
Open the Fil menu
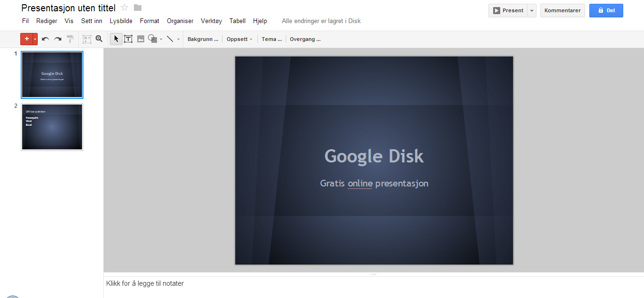point(25,21)
